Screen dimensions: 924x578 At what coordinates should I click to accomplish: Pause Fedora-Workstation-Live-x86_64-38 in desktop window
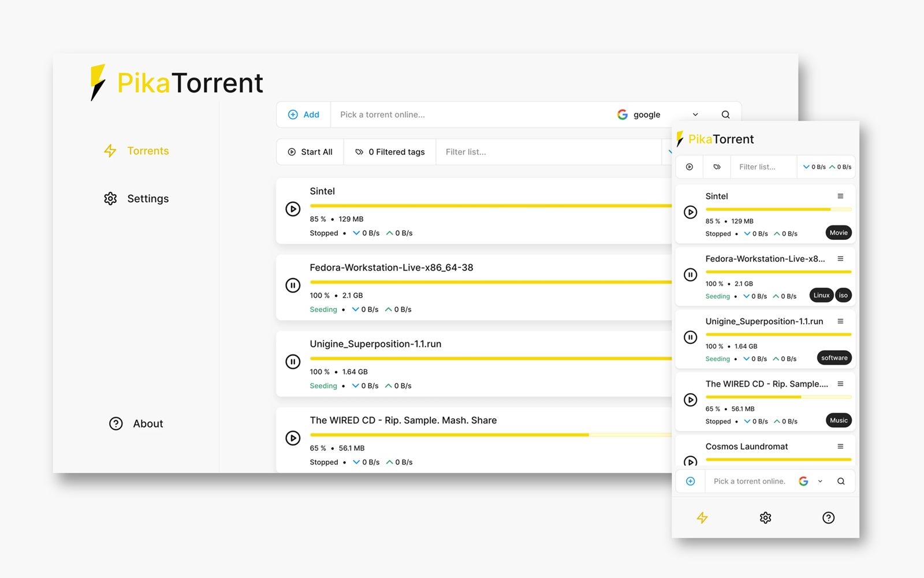click(x=293, y=285)
